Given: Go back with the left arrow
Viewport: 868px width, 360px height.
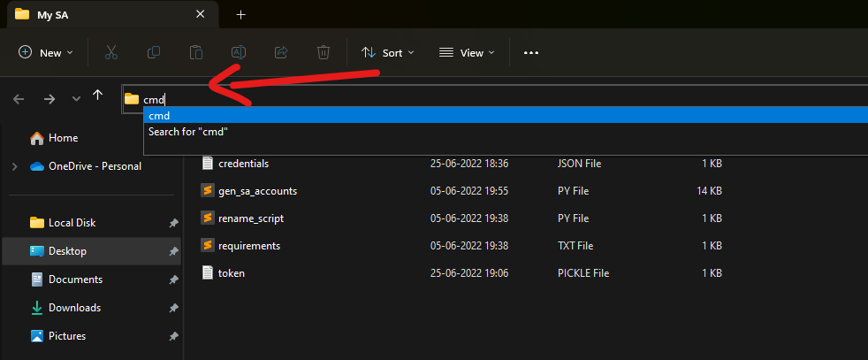Looking at the screenshot, I should click(x=19, y=99).
